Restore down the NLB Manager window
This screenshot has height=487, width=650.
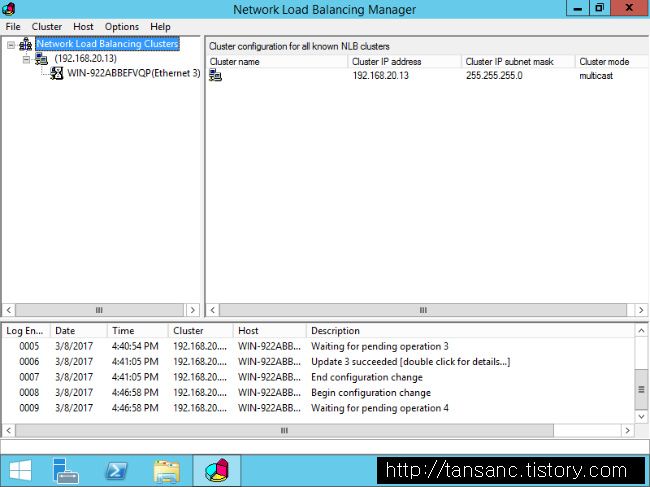click(599, 8)
